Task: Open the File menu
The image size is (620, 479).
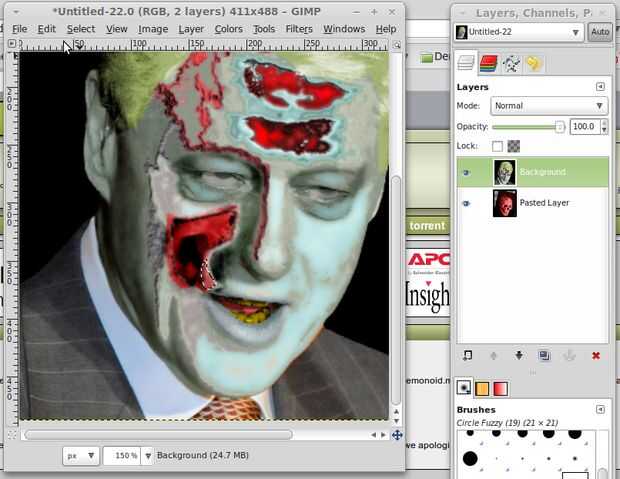Action: coord(19,29)
